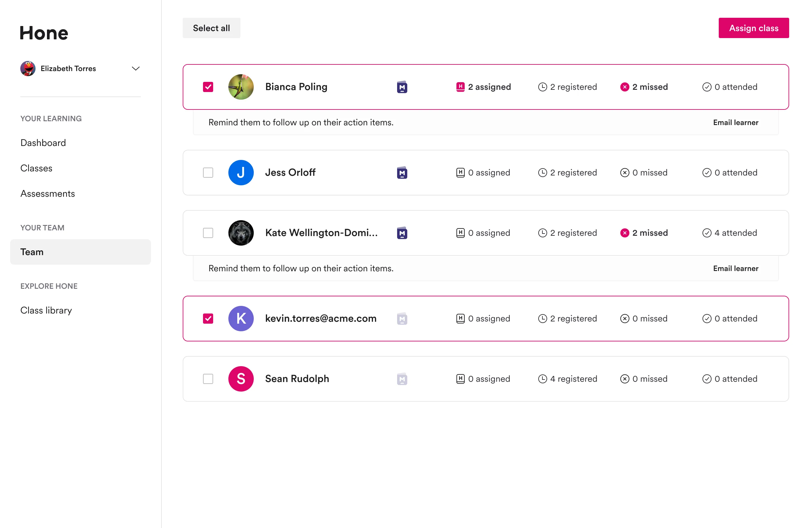The image size is (812, 528).
Task: Click the assigned book icon in Sean Rudolph's row
Action: 460,379
